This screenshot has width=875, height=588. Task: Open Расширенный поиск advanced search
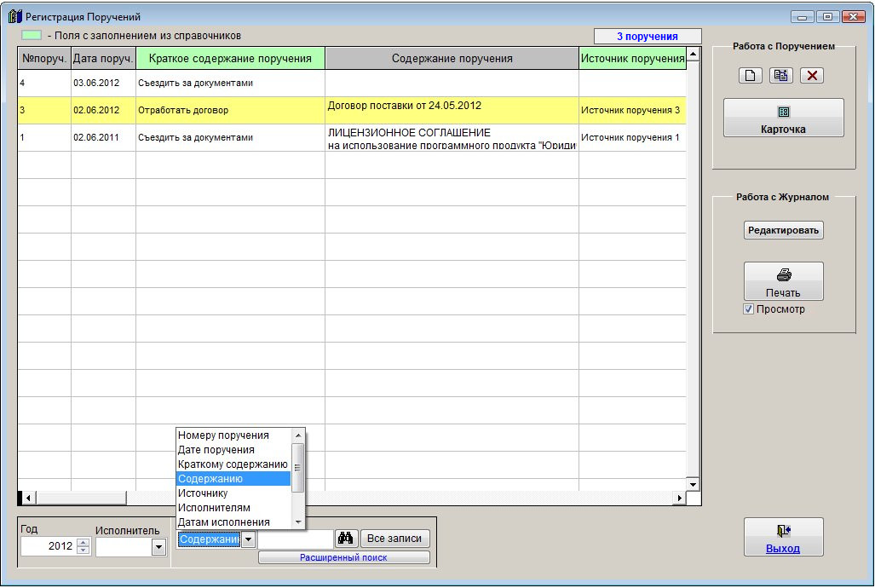[x=343, y=557]
